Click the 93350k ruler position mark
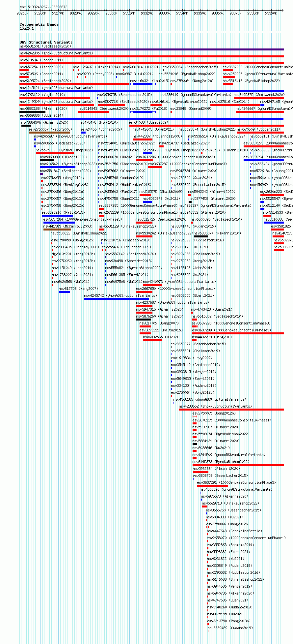 [x=200, y=13]
